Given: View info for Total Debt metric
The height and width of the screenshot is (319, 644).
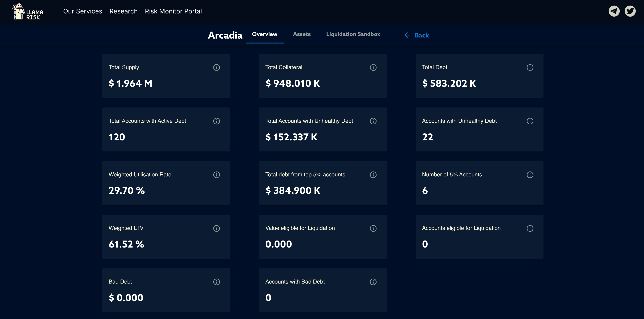Looking at the screenshot, I should tap(530, 67).
